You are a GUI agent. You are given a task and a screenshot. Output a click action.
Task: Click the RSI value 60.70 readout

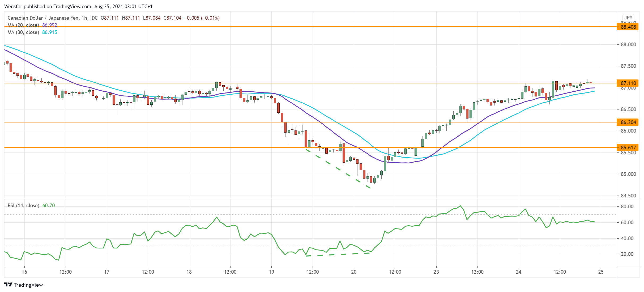[x=49, y=205]
